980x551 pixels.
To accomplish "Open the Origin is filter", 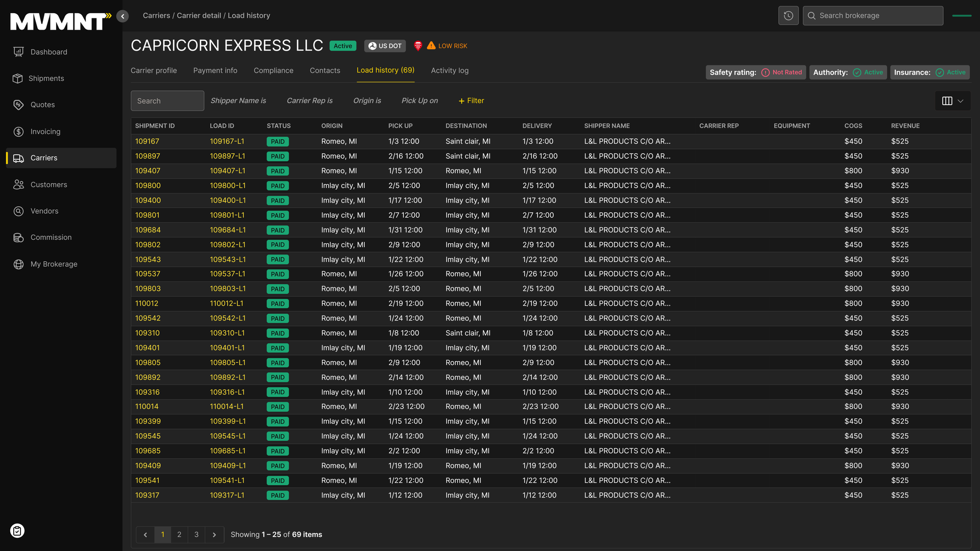I will (367, 101).
